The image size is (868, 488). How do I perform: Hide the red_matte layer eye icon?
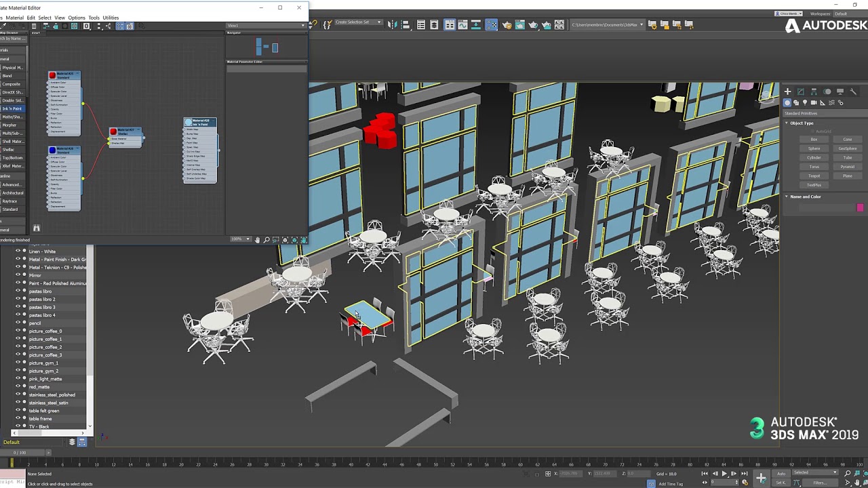click(x=18, y=387)
